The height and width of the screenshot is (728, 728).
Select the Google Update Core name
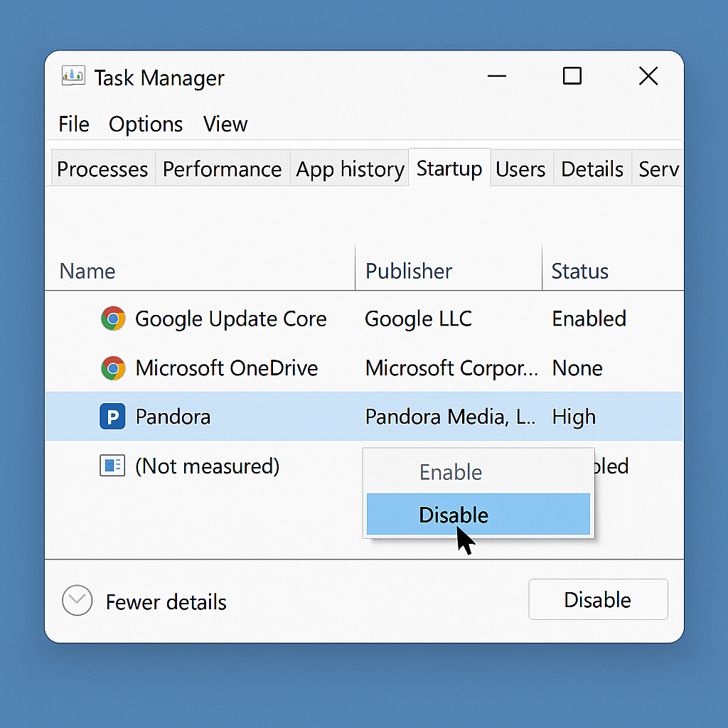(x=231, y=319)
